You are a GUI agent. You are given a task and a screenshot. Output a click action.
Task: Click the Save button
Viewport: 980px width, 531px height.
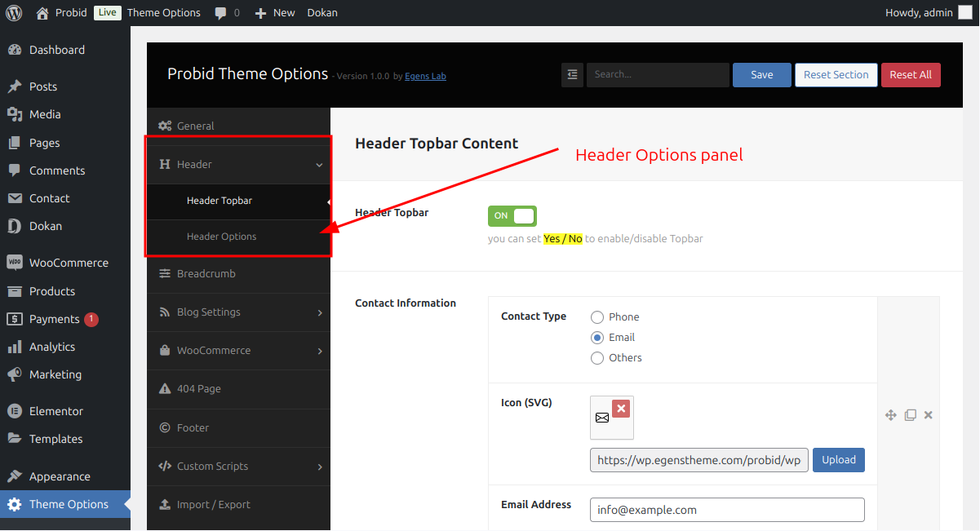(762, 75)
